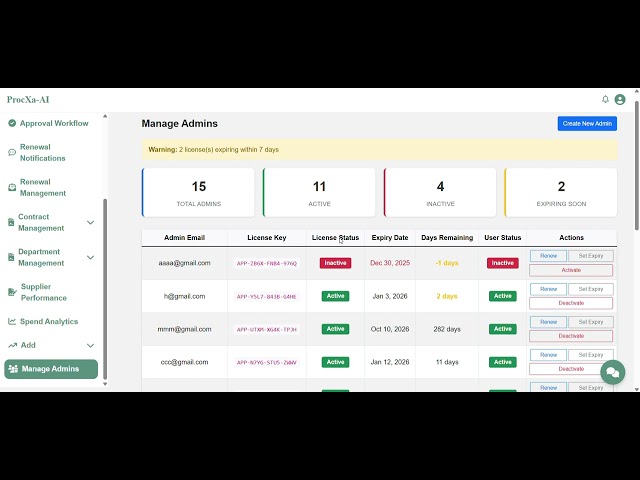
Task: Click the Create New Admin button
Action: pos(587,123)
